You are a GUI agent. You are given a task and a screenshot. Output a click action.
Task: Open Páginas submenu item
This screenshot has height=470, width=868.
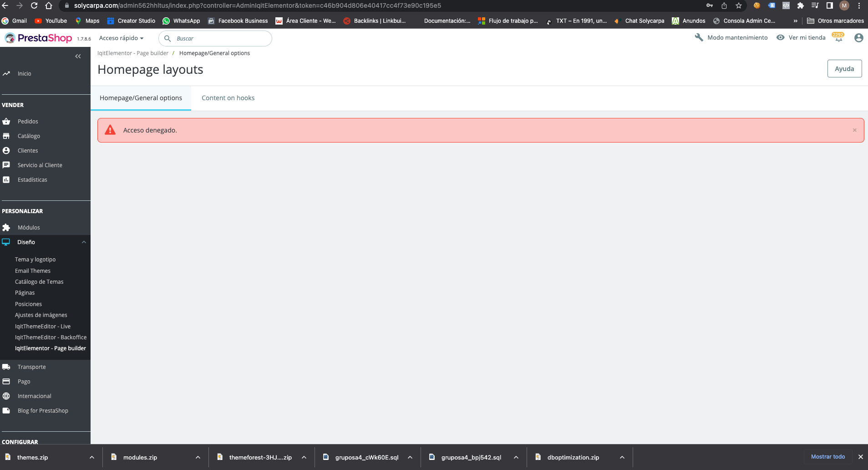(25, 292)
